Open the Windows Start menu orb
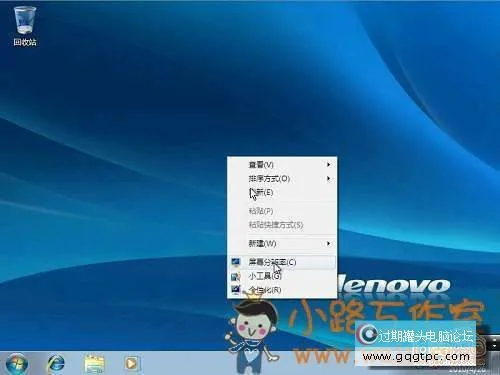 click(17, 363)
